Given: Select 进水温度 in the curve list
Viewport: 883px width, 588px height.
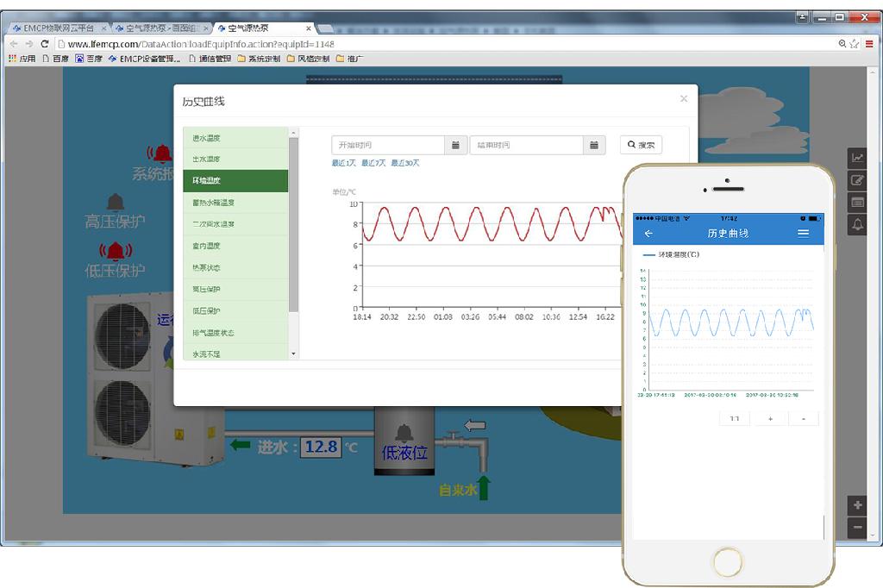Looking at the screenshot, I should pos(235,138).
